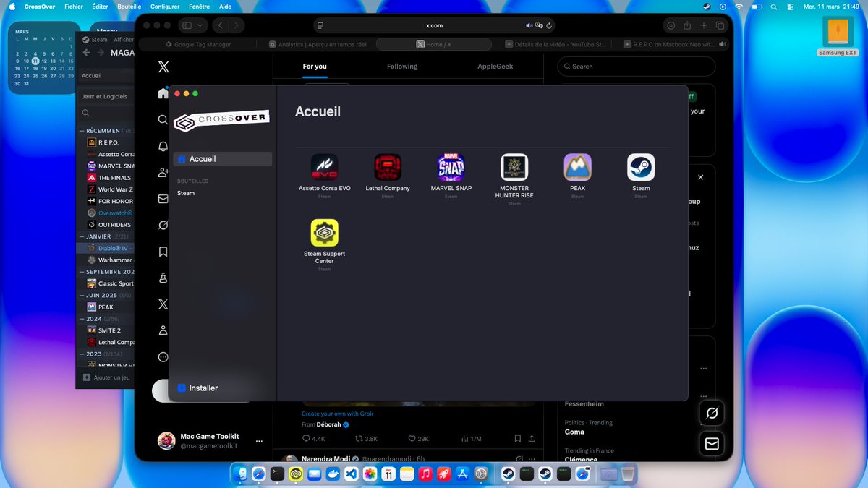Open Jeux et Logiciels dropdown in Steam

(105, 96)
